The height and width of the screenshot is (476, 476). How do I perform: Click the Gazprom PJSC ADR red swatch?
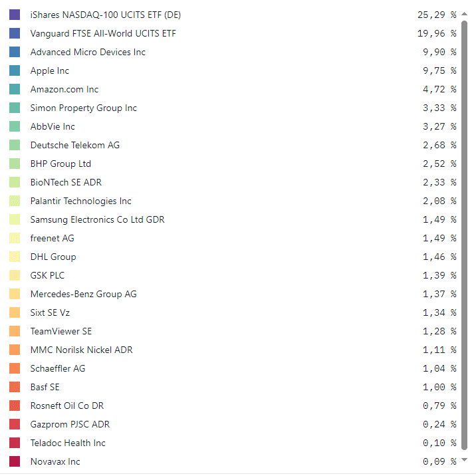(15, 424)
